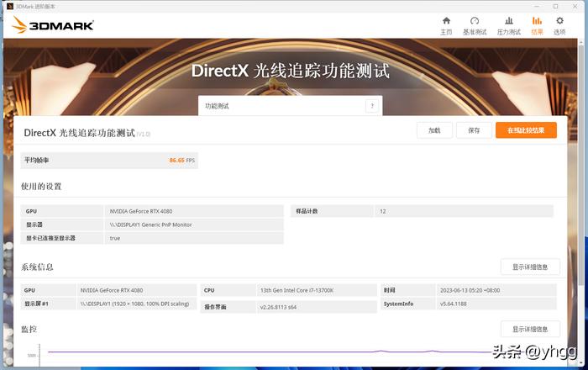Open the Stress Tests (压力测试) icon
This screenshot has height=370, width=588.
coord(509,21)
